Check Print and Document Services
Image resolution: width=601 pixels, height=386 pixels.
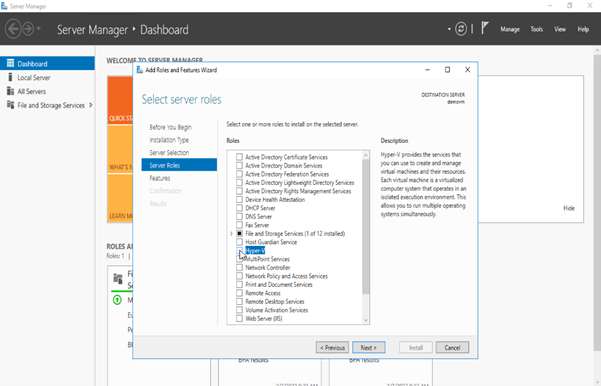239,284
